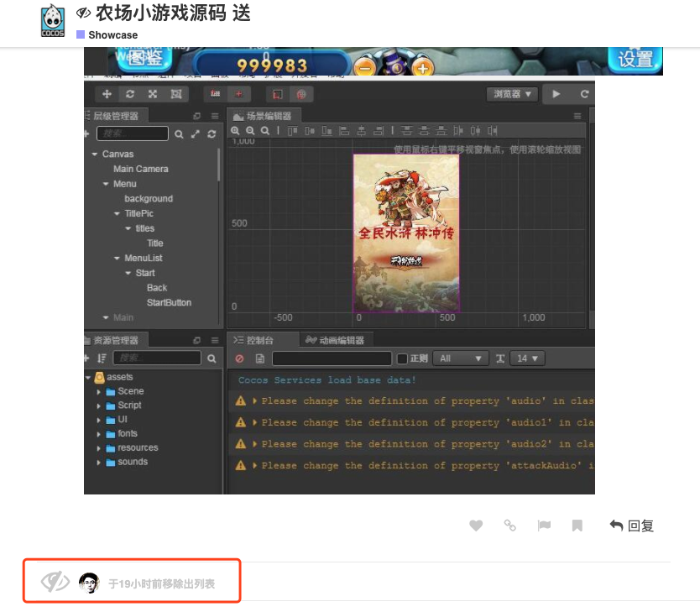
Task: Select the rotate transform tool in the editor toolbar
Action: tap(130, 94)
